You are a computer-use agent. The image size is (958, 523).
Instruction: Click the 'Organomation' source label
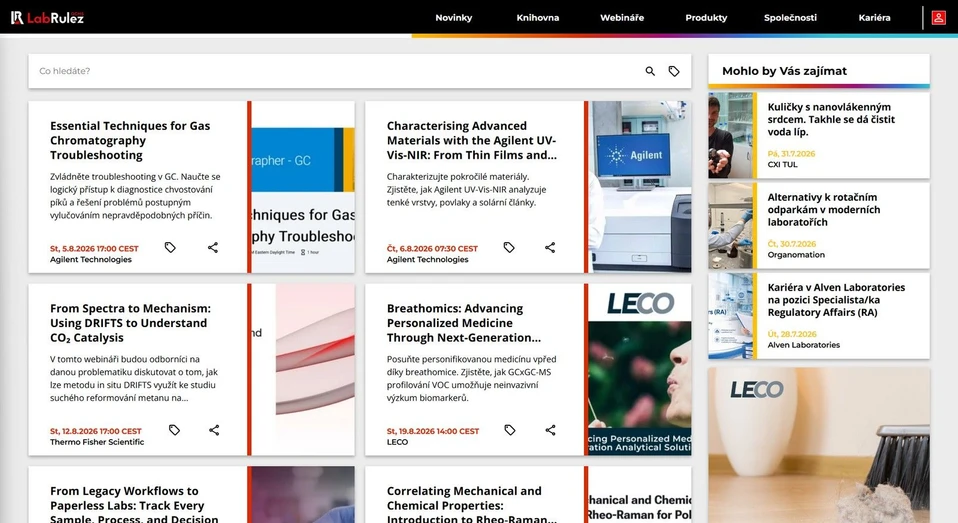click(796, 255)
